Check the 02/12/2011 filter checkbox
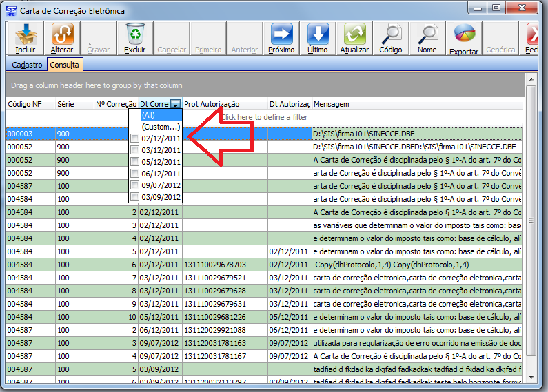548x392 pixels. pos(135,138)
